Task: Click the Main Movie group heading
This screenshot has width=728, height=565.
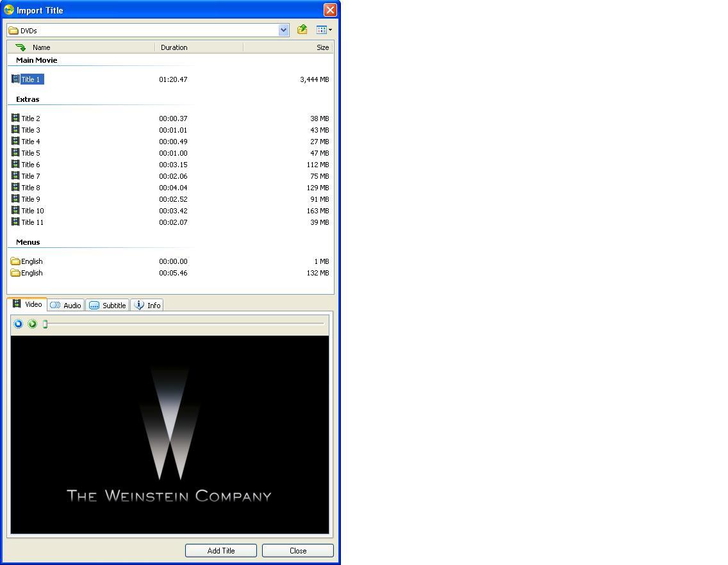Action: coord(37,60)
